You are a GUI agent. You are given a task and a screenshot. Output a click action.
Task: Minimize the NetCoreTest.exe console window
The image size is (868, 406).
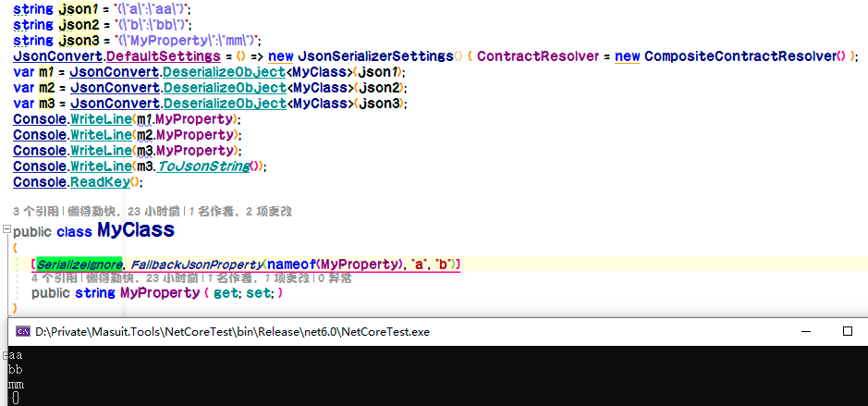(807, 331)
